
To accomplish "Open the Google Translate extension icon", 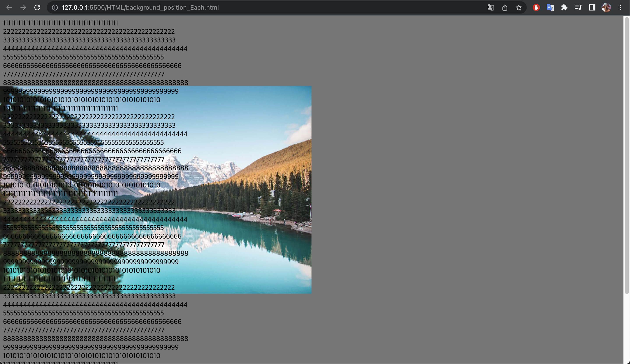I will pyautogui.click(x=550, y=7).
